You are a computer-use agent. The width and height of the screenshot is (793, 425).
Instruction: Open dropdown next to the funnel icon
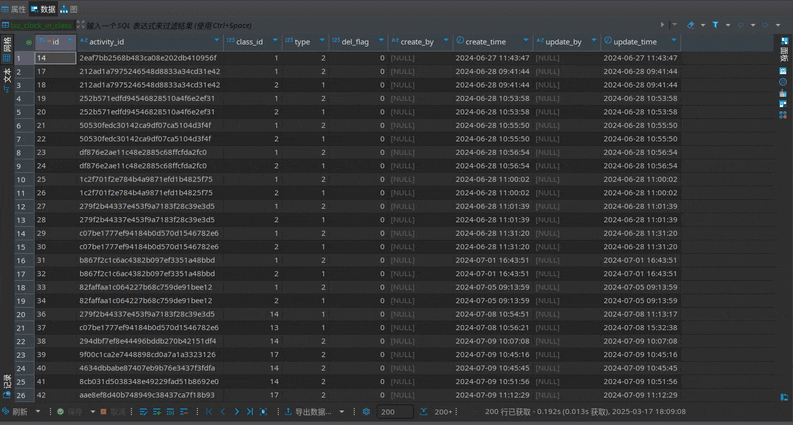click(728, 25)
